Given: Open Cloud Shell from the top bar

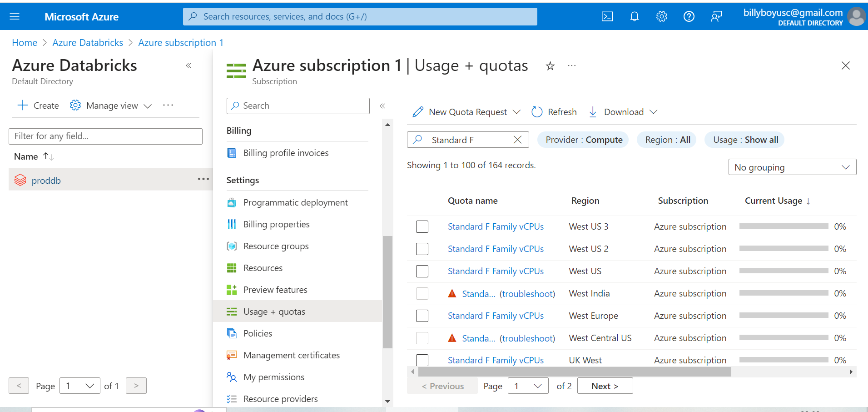Looking at the screenshot, I should pyautogui.click(x=607, y=17).
